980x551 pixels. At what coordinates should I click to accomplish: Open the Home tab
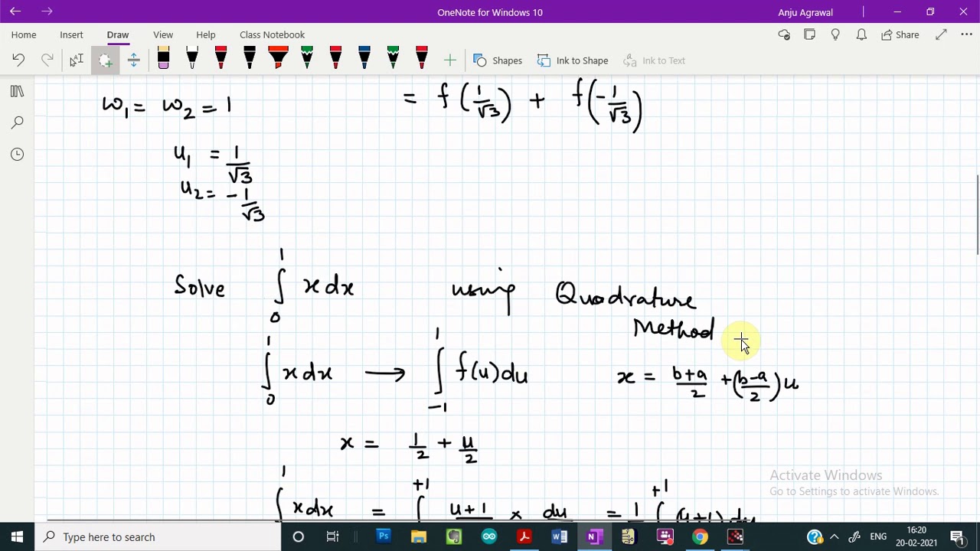coord(24,34)
